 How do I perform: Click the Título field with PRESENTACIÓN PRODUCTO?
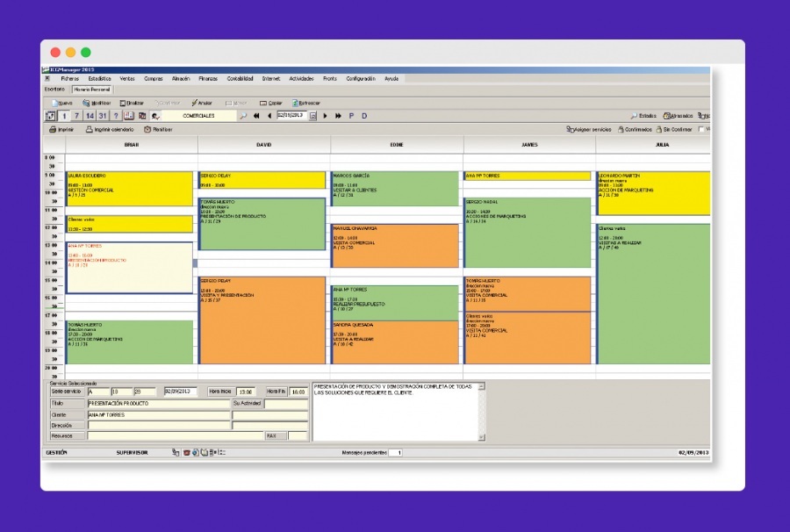[x=159, y=404]
